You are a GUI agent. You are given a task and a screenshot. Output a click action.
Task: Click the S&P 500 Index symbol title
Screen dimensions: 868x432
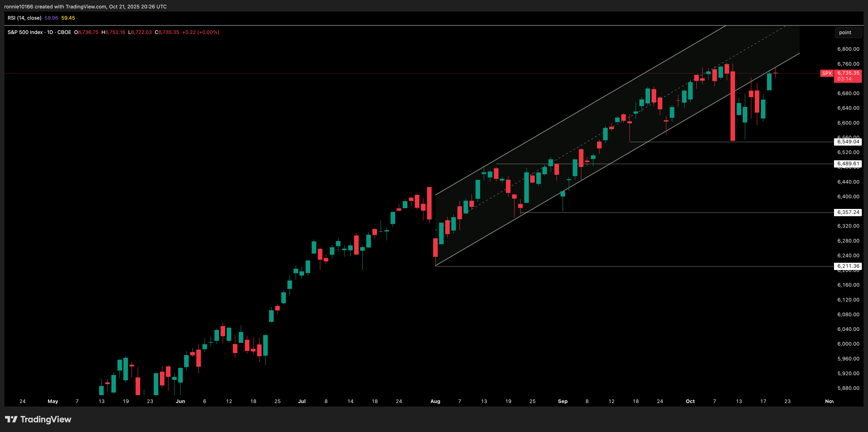click(25, 32)
